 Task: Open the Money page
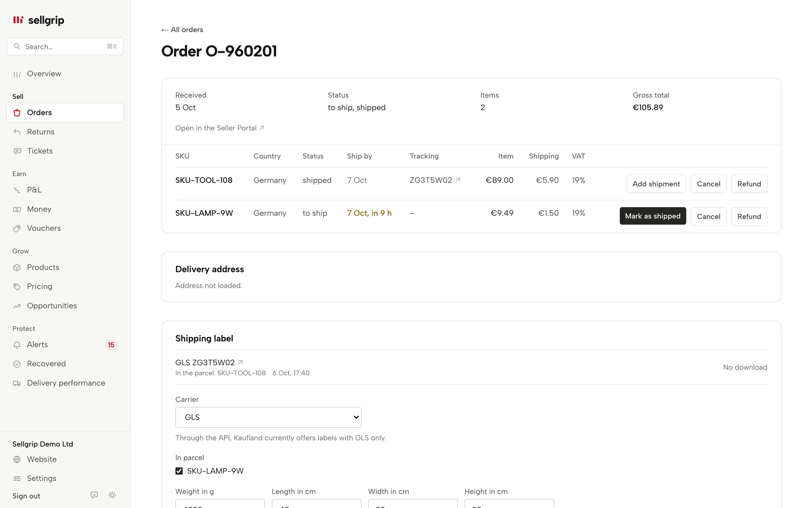click(x=65, y=209)
